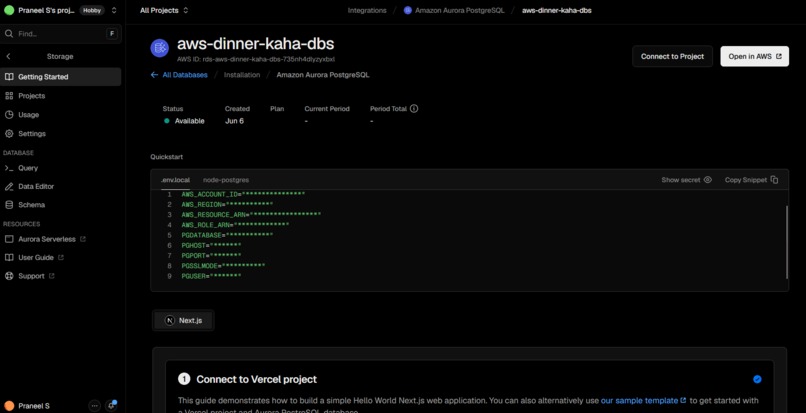Viewport: 806px width, 413px height.
Task: Click the notification settings icon at bottom left
Action: 111,406
